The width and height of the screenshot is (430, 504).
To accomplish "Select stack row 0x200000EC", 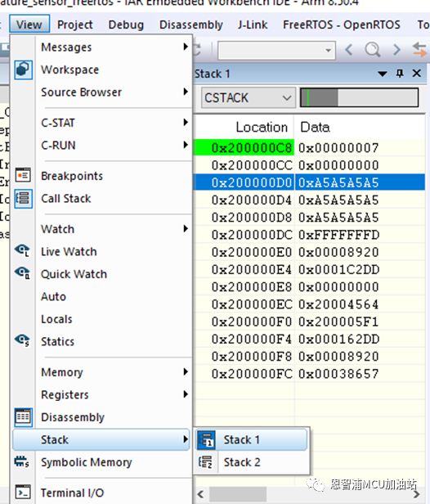I will [310, 304].
